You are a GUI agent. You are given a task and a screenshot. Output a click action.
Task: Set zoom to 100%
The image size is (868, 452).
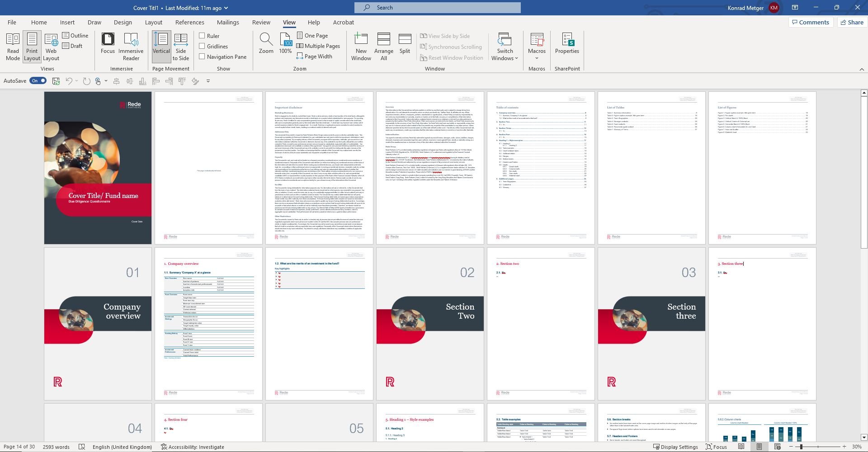coord(285,43)
